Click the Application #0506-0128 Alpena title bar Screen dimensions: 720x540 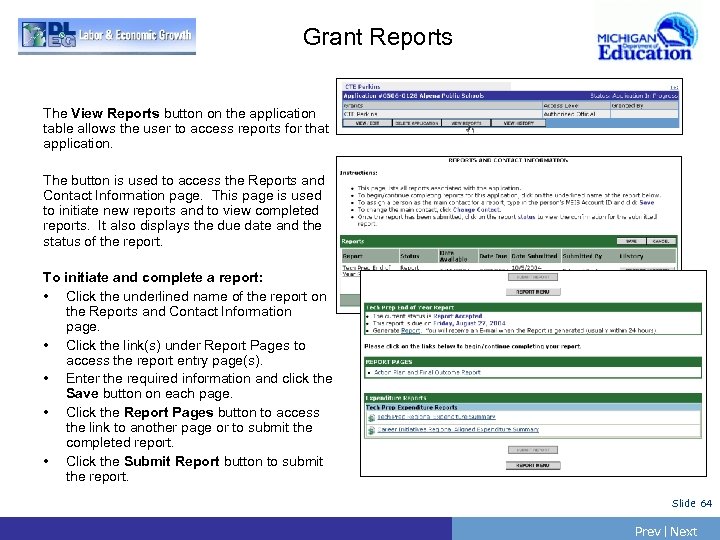(510, 96)
